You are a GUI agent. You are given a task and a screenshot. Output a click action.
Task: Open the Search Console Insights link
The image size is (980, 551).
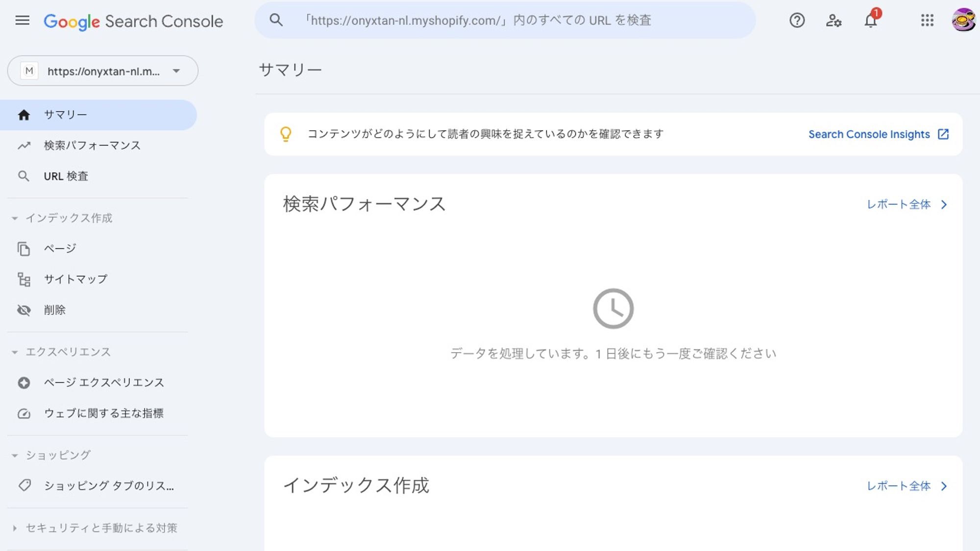coord(869,134)
